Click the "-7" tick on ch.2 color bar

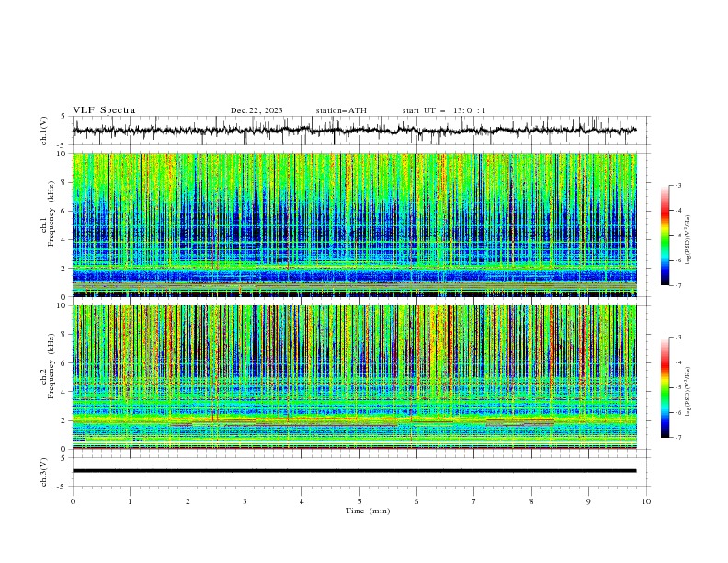[x=678, y=438]
